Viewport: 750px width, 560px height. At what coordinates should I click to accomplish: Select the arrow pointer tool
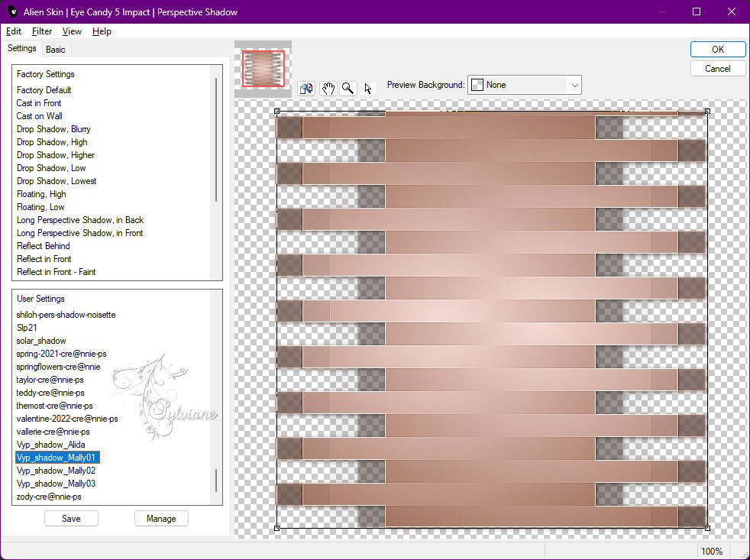click(x=368, y=89)
